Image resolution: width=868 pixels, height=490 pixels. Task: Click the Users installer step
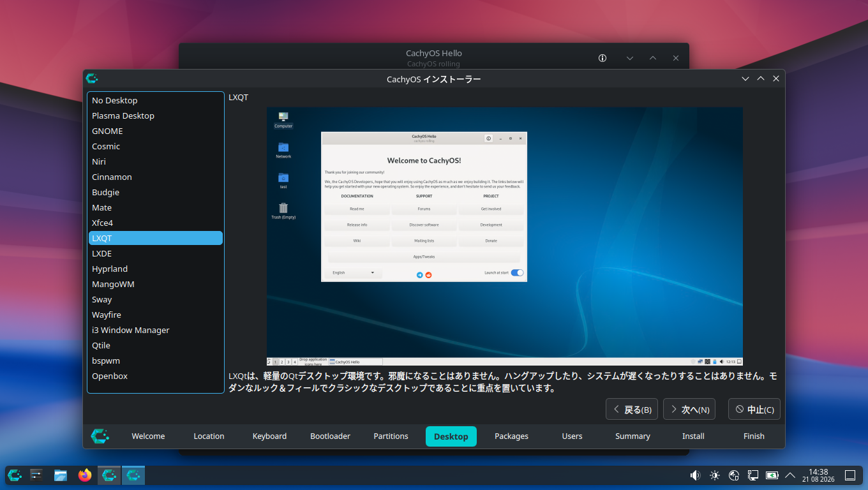tap(572, 436)
